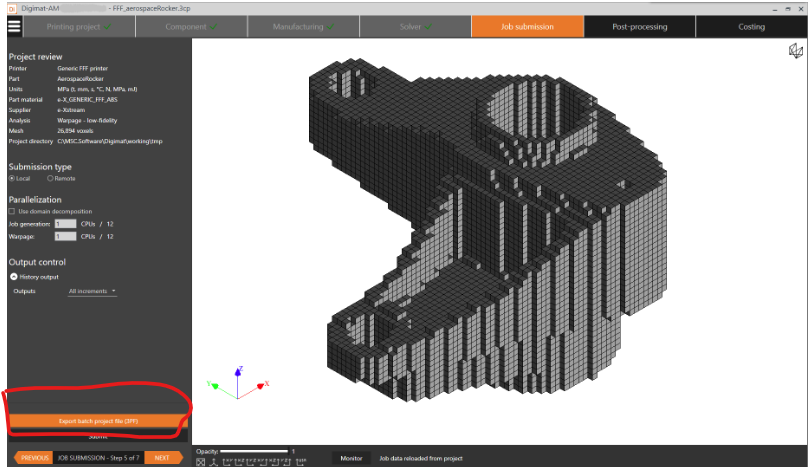The width and height of the screenshot is (808, 467).
Task: Select Remote submission type
Action: 51,178
